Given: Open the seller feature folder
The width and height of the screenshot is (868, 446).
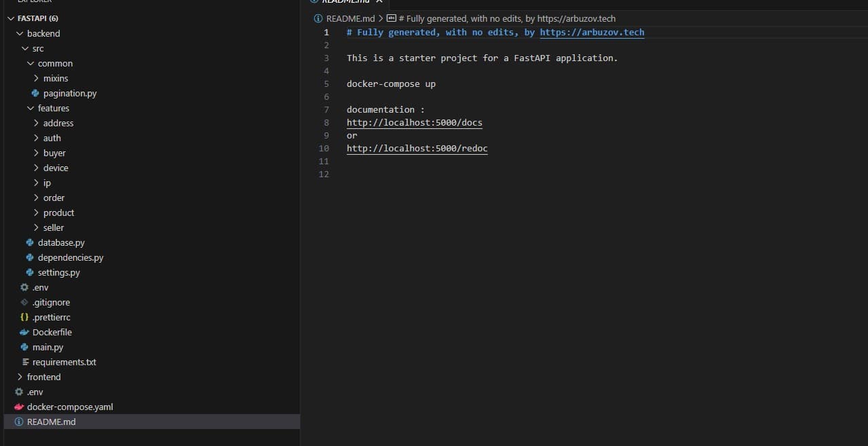Looking at the screenshot, I should pyautogui.click(x=54, y=227).
